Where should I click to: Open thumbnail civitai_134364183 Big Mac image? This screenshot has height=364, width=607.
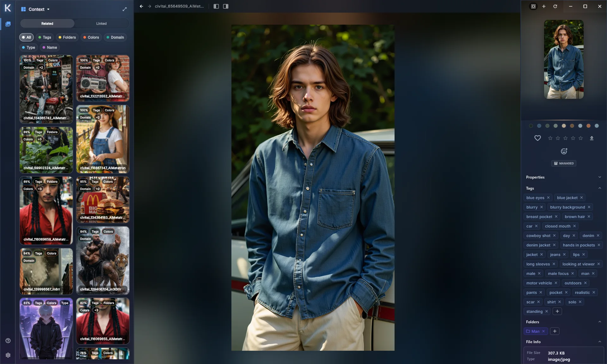(103, 200)
